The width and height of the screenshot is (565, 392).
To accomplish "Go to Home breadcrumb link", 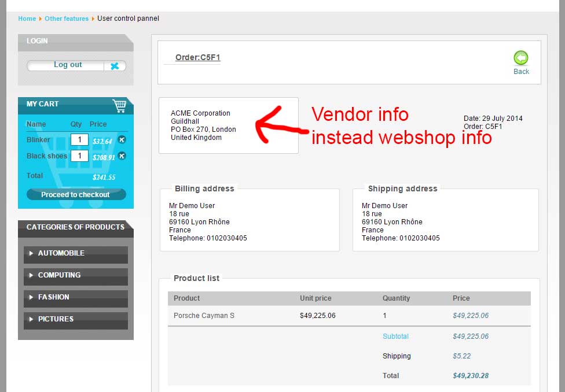I will 27,19.
